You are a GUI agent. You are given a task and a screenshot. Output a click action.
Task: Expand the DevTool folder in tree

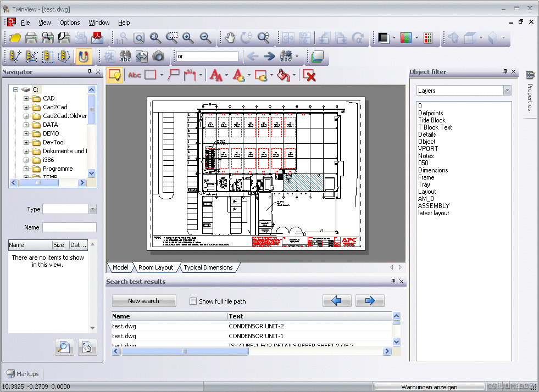click(x=26, y=142)
